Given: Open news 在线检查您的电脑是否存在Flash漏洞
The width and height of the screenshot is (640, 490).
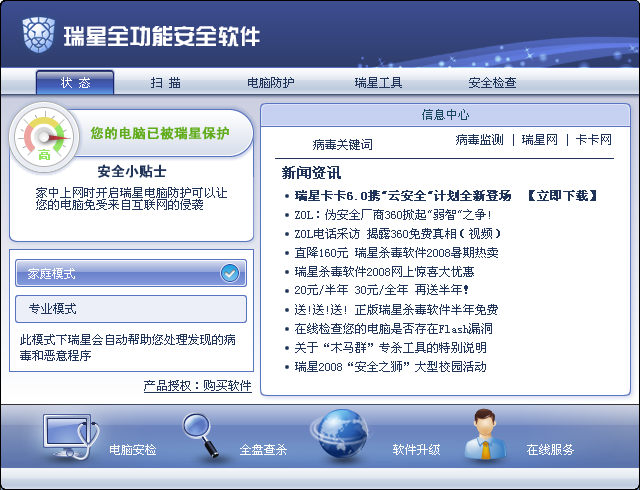Looking at the screenshot, I should pyautogui.click(x=393, y=329).
